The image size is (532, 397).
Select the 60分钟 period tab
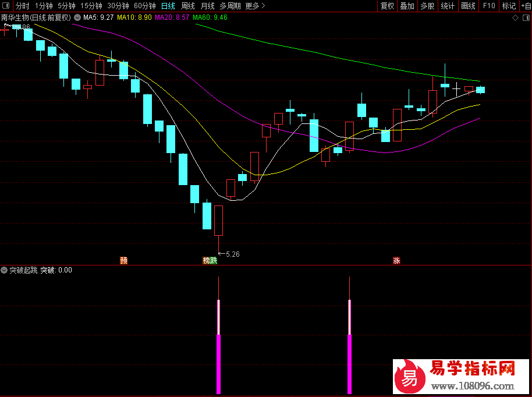coord(145,6)
